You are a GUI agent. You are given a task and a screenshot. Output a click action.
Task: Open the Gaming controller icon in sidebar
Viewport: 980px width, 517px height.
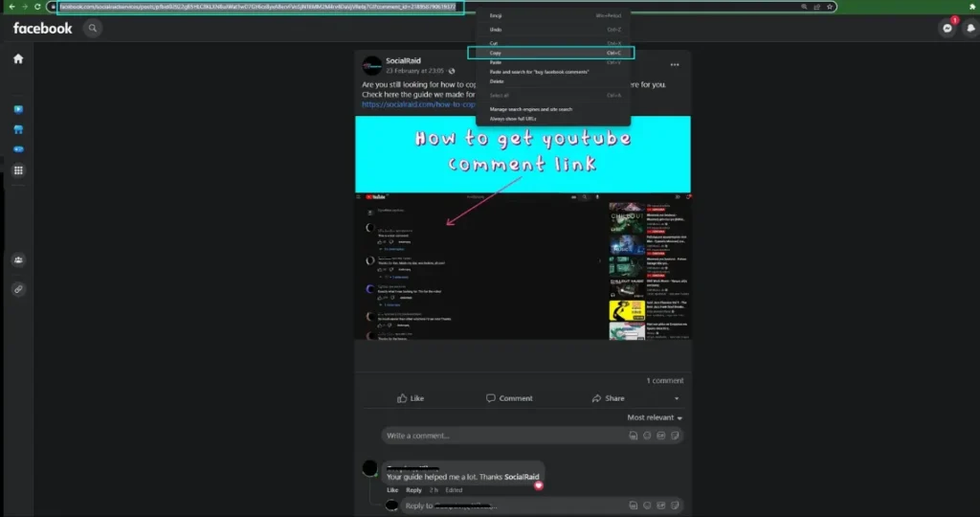click(18, 149)
